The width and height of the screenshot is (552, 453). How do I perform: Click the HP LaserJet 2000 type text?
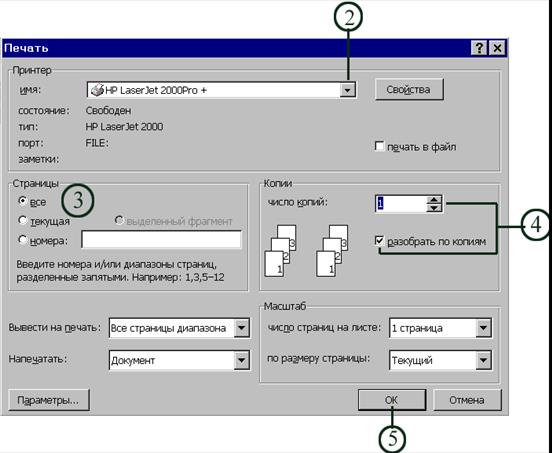pyautogui.click(x=124, y=127)
